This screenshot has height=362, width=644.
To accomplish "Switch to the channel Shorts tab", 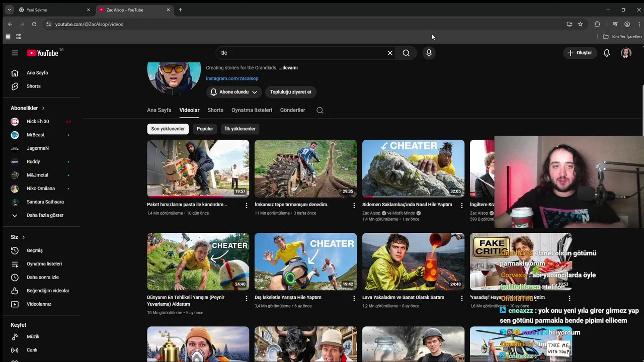I will (215, 110).
